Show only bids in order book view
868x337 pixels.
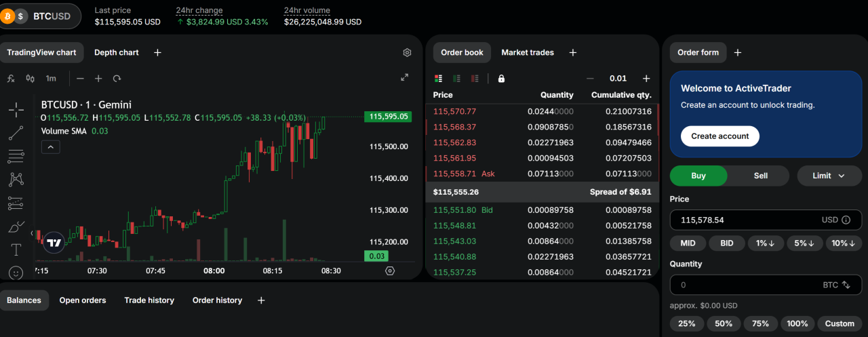456,79
